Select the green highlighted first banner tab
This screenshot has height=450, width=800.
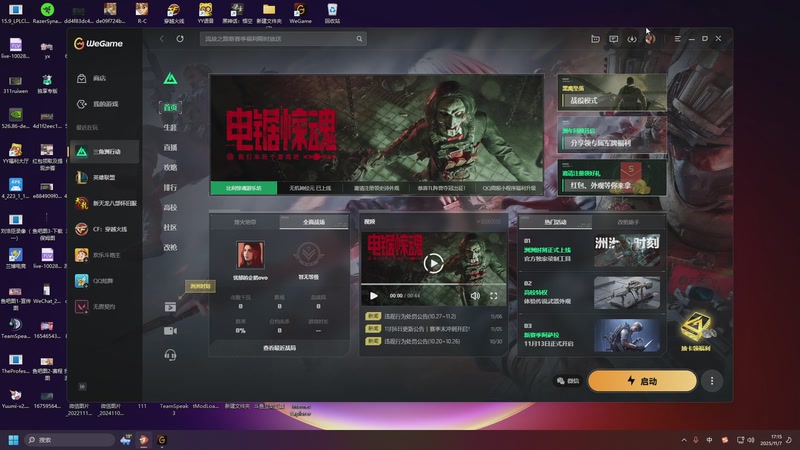coord(244,188)
